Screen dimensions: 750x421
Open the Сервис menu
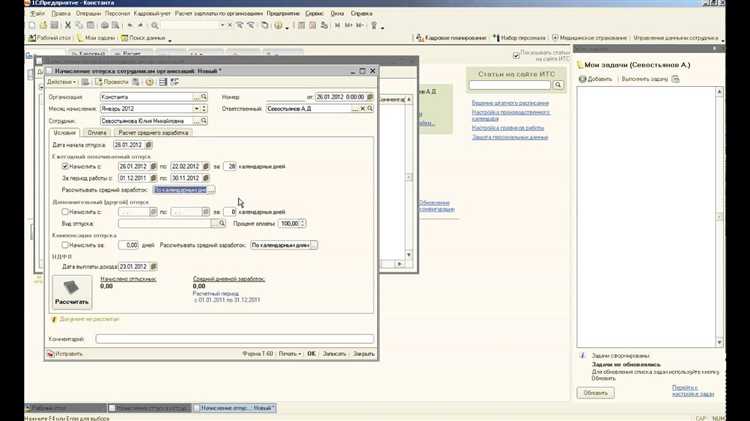pos(314,13)
